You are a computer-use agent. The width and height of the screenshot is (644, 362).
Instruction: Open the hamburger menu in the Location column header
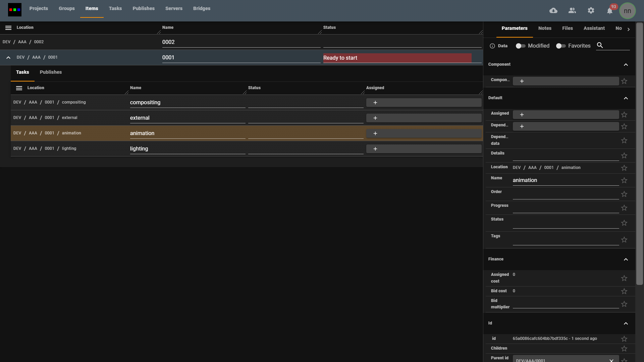[8, 28]
